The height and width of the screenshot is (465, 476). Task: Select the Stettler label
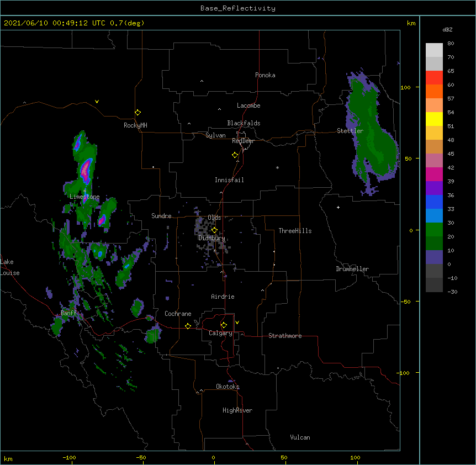350,131
